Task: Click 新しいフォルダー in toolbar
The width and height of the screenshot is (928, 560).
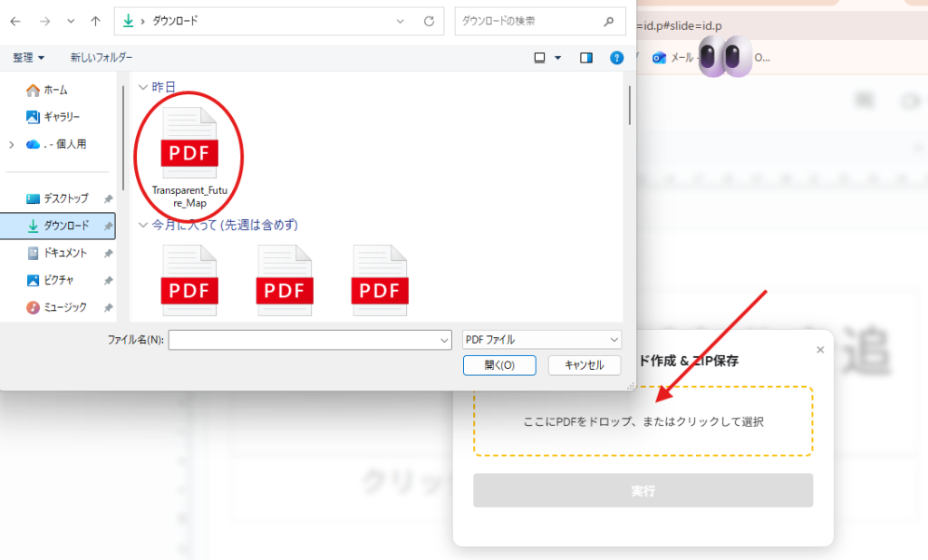Action: click(x=101, y=58)
